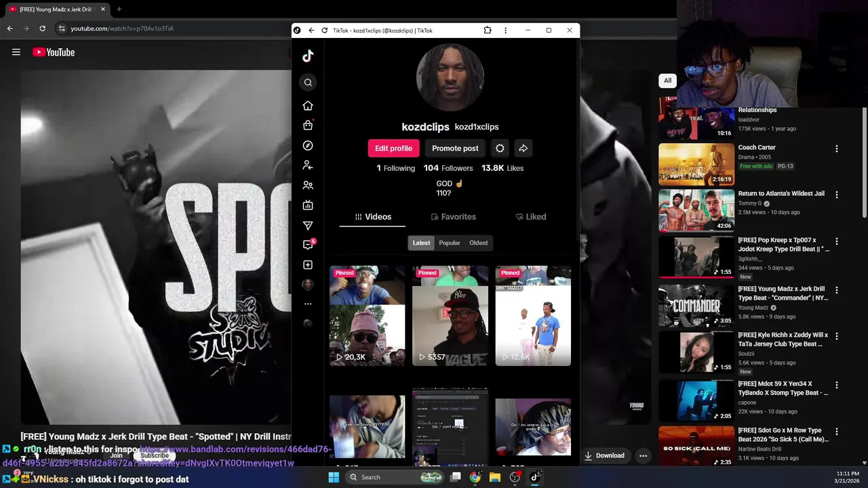Click YouTube sidebar vertical scrollbar

click(864, 163)
